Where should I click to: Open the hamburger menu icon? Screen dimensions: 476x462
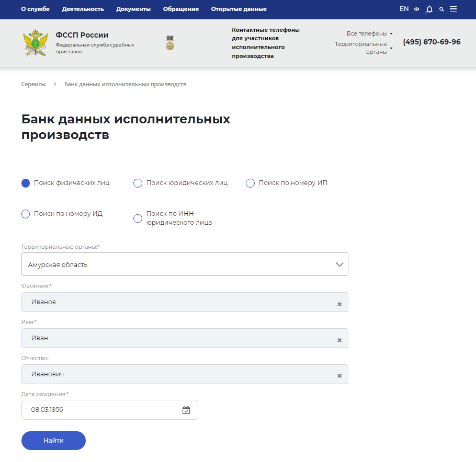454,9
